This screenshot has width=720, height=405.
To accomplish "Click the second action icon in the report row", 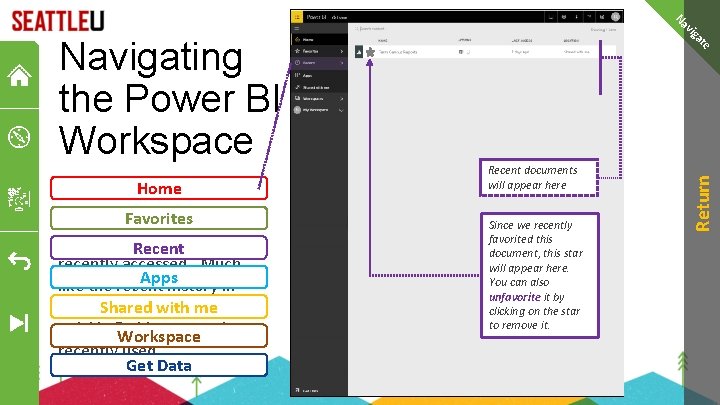I will [468, 52].
